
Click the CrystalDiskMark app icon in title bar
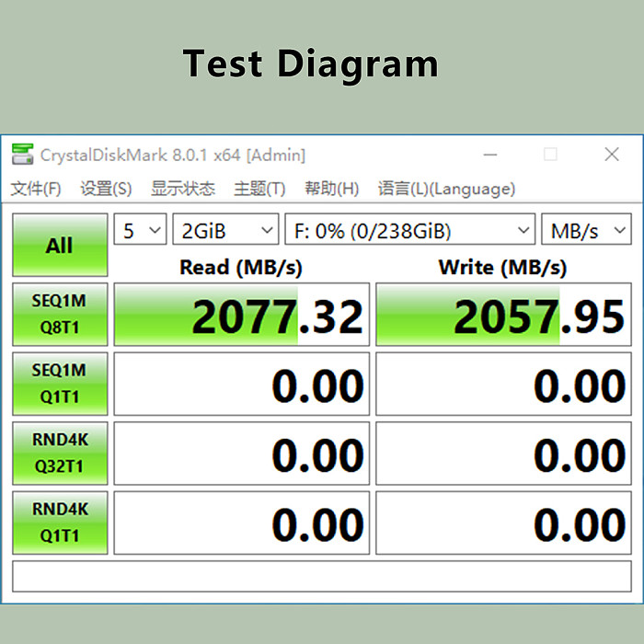tap(23, 155)
